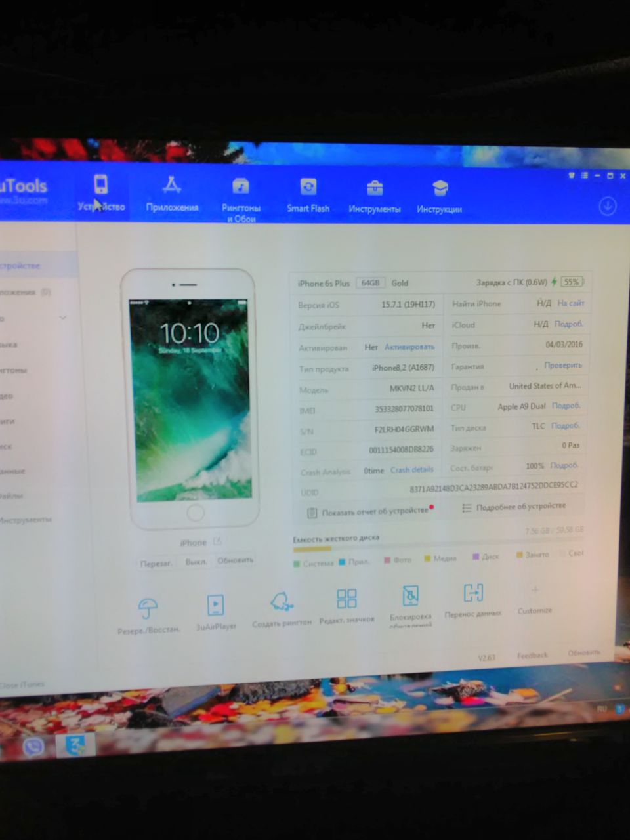Open the Crash details link
The image size is (630, 840).
(x=411, y=470)
